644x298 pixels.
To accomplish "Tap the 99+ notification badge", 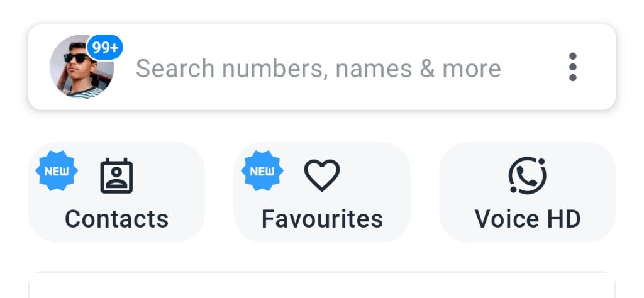I will click(x=105, y=48).
